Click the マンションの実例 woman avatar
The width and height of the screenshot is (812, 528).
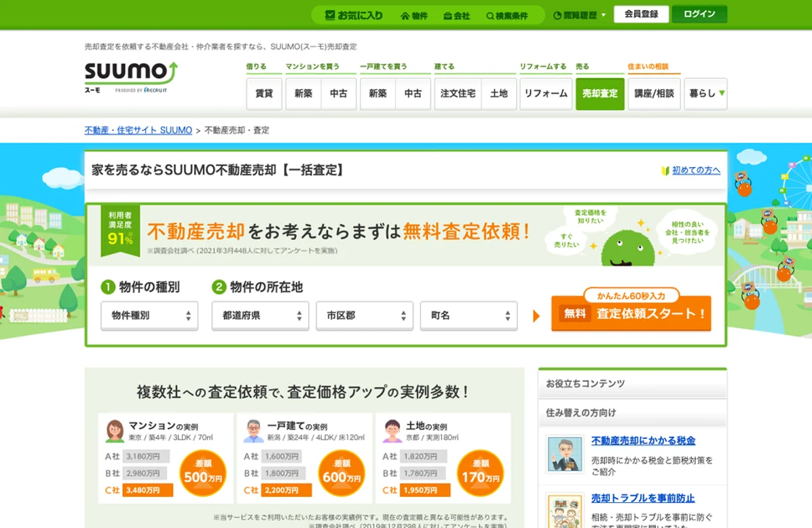coord(115,431)
